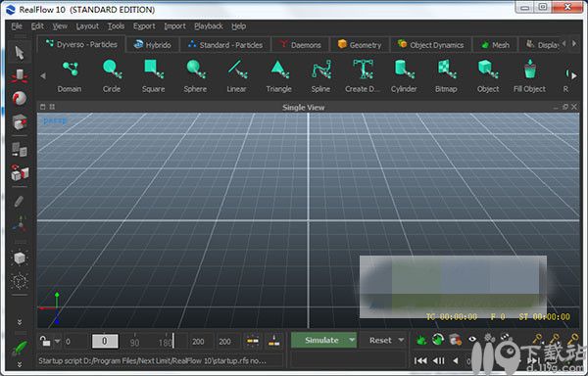Open the lock dropdown arrow
588x376 pixels.
58,341
